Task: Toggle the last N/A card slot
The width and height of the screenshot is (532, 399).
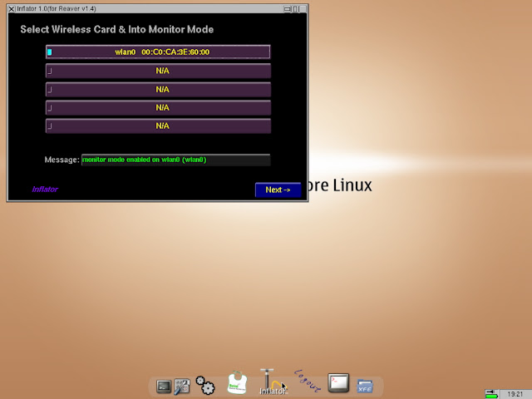Action: click(x=158, y=126)
